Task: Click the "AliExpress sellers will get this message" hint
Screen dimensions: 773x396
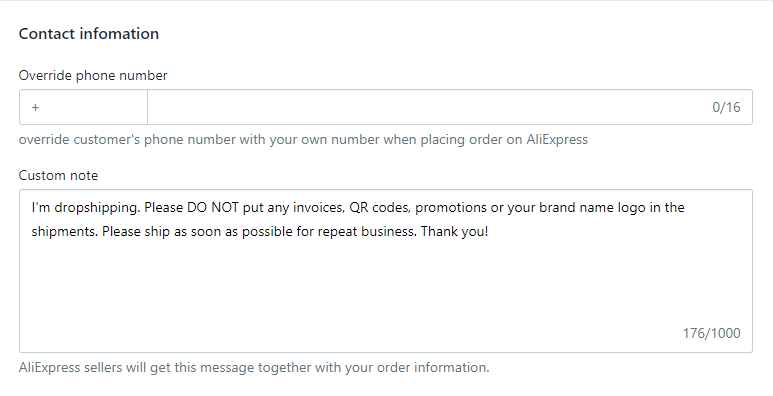Action: (x=254, y=367)
